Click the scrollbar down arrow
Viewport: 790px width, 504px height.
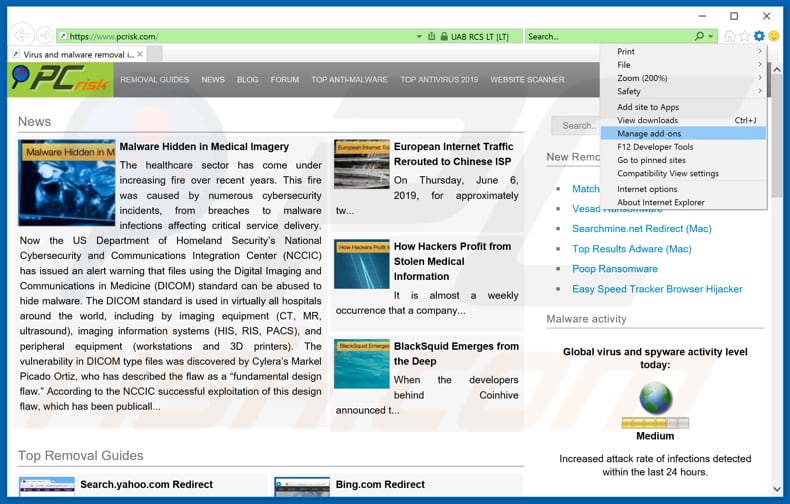pos(776,489)
